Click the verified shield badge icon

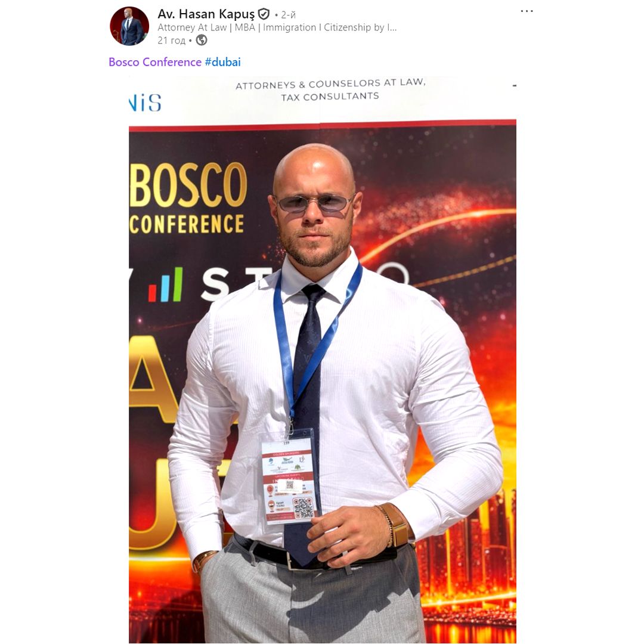pos(264,14)
